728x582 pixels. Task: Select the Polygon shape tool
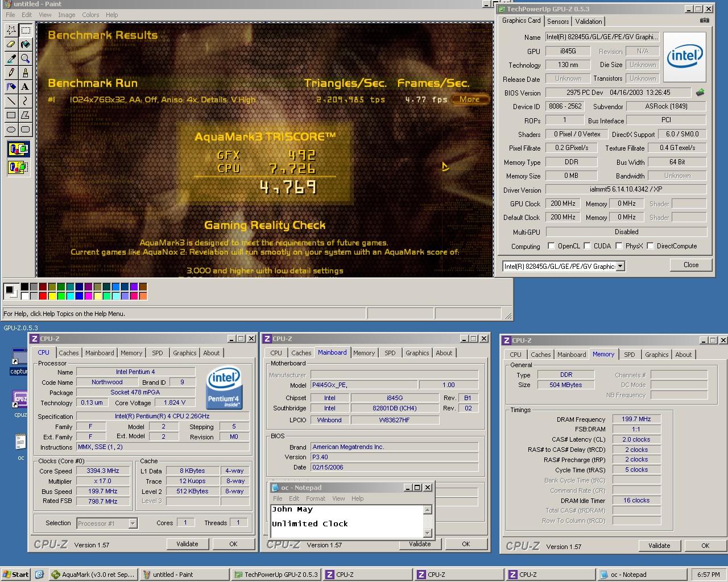click(x=26, y=115)
